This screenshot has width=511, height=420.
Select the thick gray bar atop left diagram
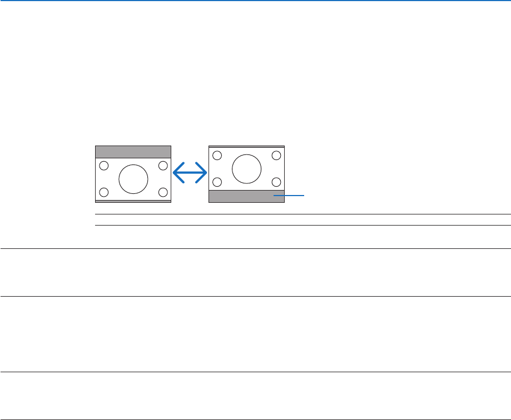coord(133,152)
